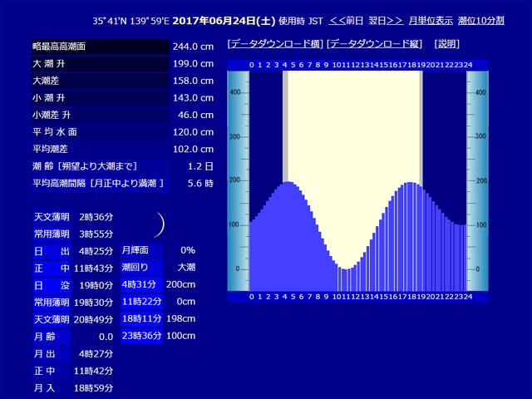Click the 11時22分 low tide time
This screenshot has height=399, width=532.
tap(142, 301)
